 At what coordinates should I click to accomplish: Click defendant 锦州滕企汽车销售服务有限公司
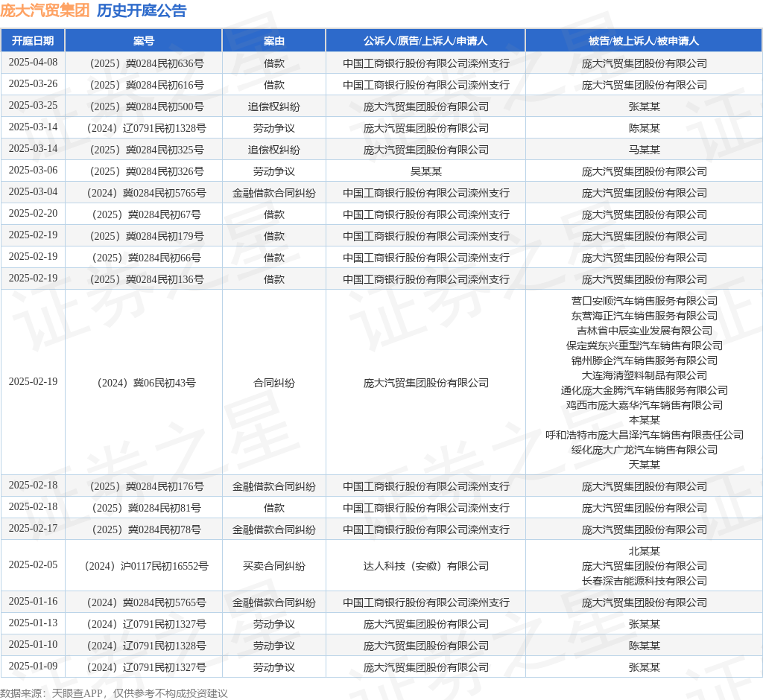(x=645, y=360)
